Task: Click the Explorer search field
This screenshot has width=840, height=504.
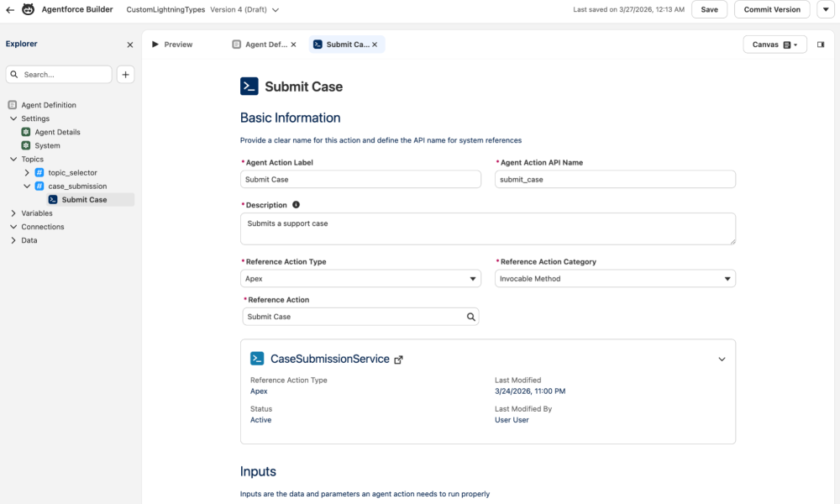Action: (x=59, y=75)
